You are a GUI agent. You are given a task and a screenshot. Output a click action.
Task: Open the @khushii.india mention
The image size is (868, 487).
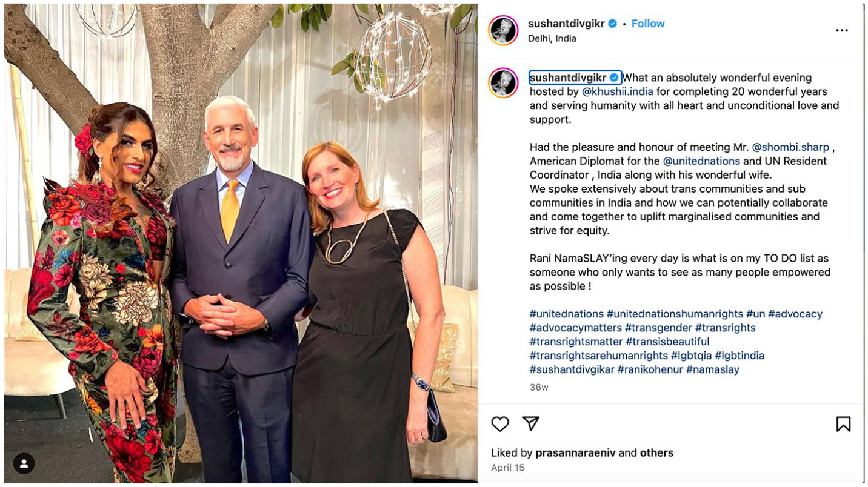coord(617,91)
